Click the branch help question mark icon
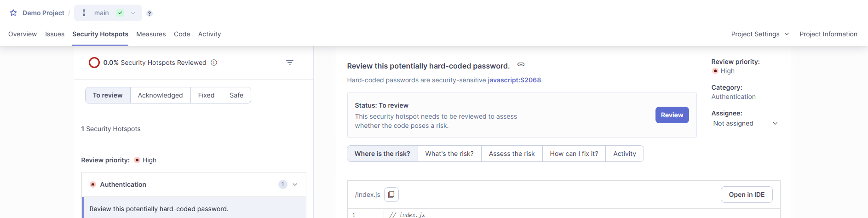 point(149,13)
